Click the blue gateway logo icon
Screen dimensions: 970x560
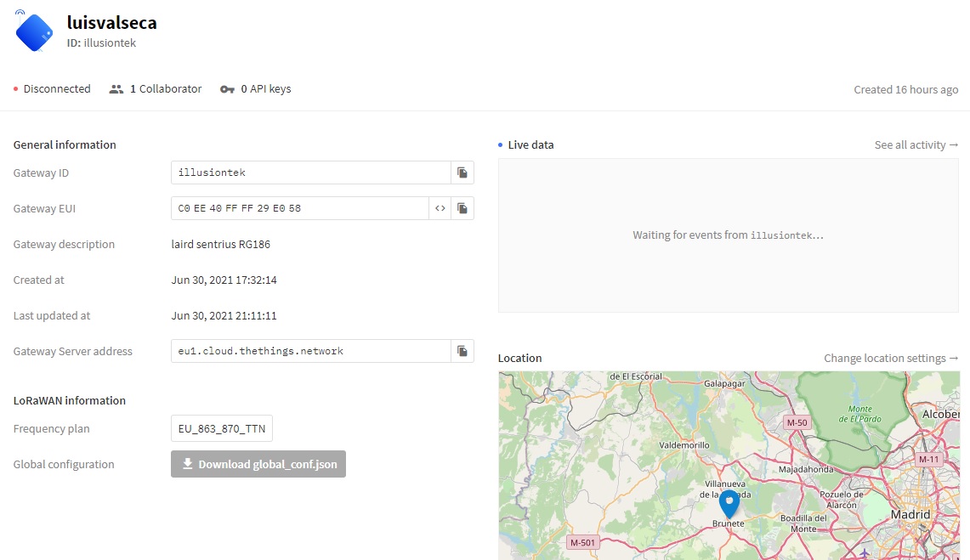pos(33,31)
